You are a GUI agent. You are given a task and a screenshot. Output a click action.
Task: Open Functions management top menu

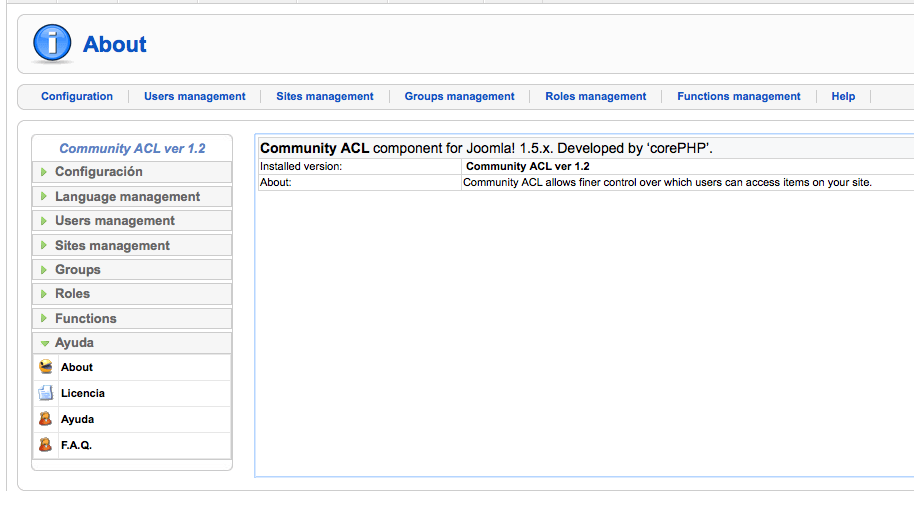coord(739,96)
